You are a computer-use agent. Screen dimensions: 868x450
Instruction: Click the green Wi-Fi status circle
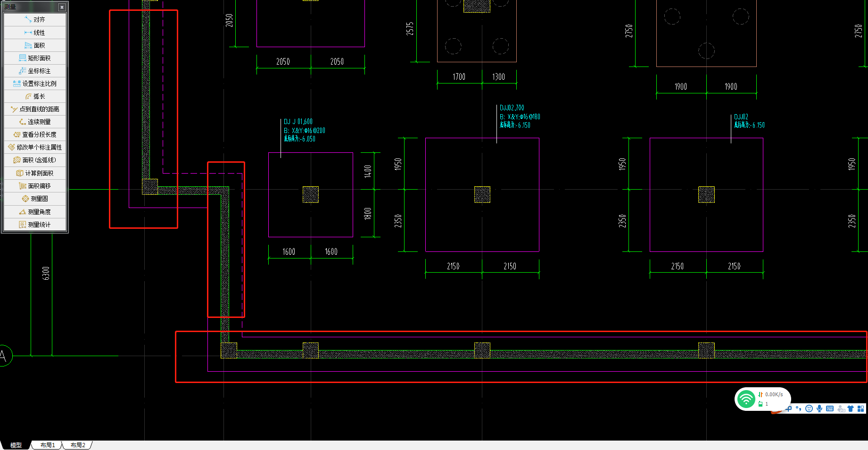pos(746,399)
